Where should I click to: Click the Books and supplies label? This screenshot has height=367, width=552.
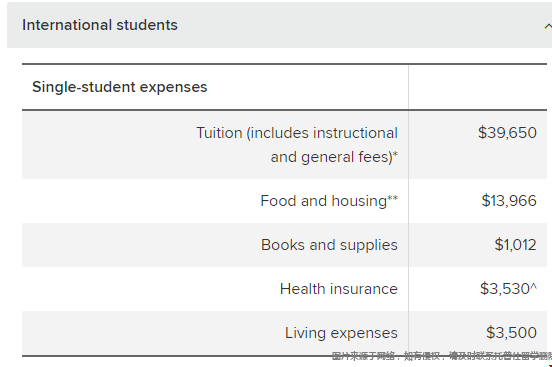(x=329, y=245)
